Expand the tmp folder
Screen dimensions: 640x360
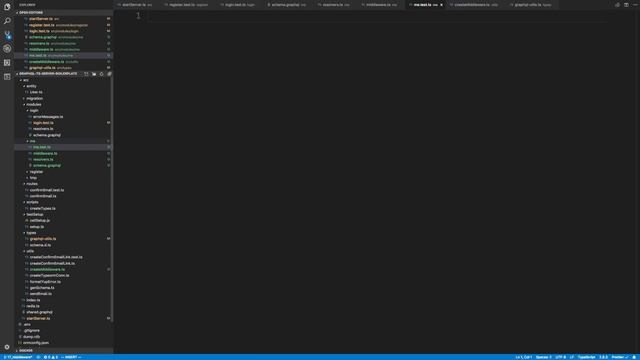click(x=33, y=178)
